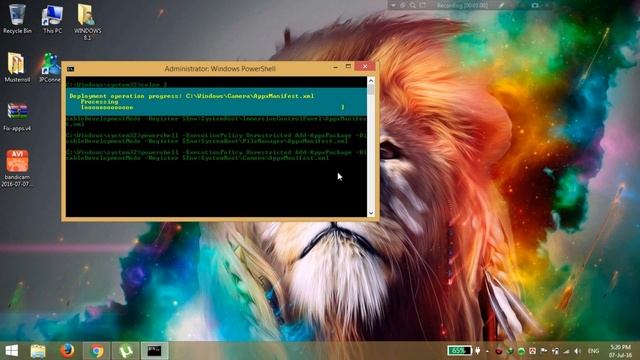Open the network connection tray icon
640x360 pixels.
pyautogui.click(x=555, y=351)
